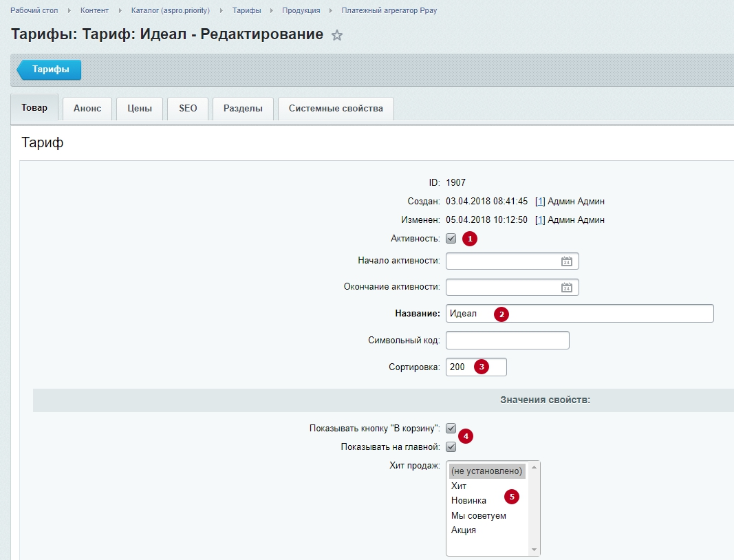The height and width of the screenshot is (560, 734).
Task: Open Тарифы breadcrumb link
Action: pyautogui.click(x=247, y=10)
